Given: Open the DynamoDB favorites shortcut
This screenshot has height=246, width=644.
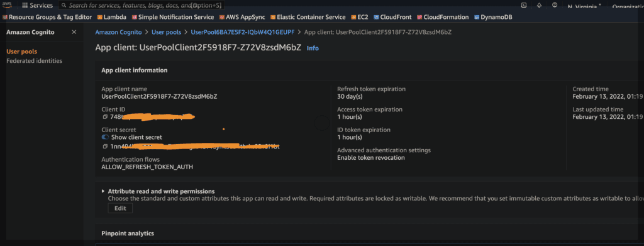Looking at the screenshot, I should [493, 17].
